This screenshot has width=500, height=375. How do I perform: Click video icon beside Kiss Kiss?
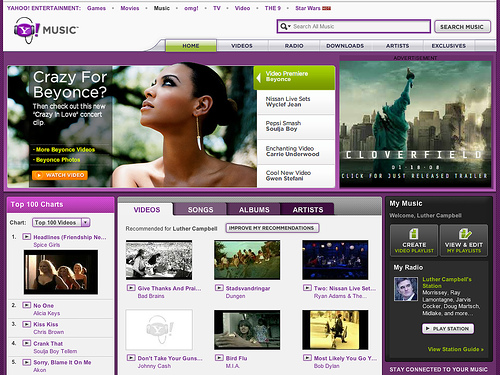point(26,324)
